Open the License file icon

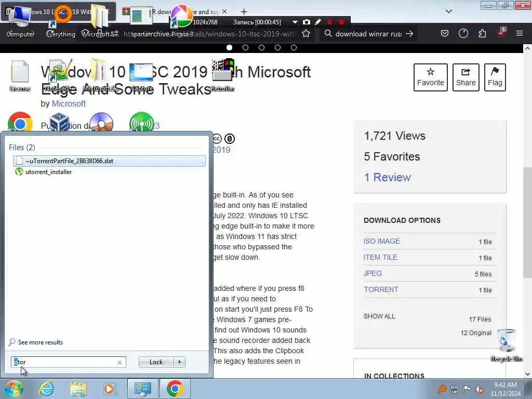pos(20,76)
